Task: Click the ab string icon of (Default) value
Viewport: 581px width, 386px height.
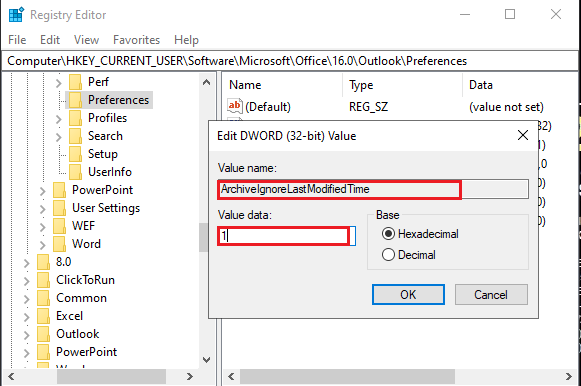Action: 235,106
